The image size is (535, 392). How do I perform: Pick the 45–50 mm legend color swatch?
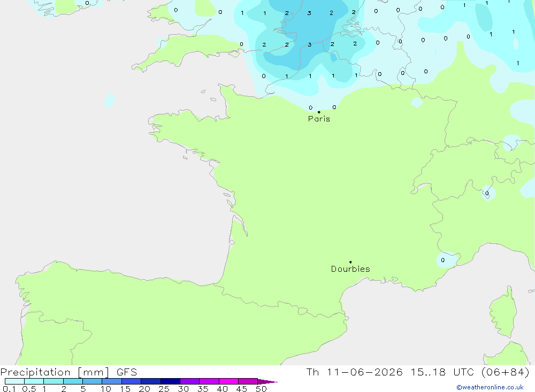[248, 381]
